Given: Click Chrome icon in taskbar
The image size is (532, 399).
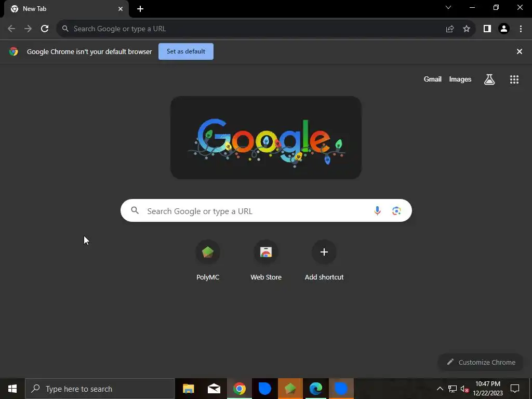Looking at the screenshot, I should pyautogui.click(x=239, y=389).
